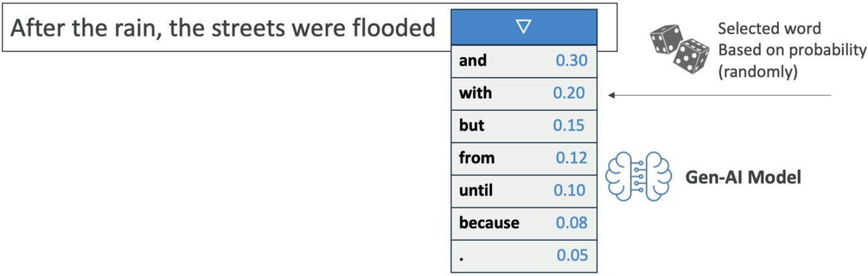Click the 0.08 probability value
Screen dimensions: 868x276
pos(572,223)
